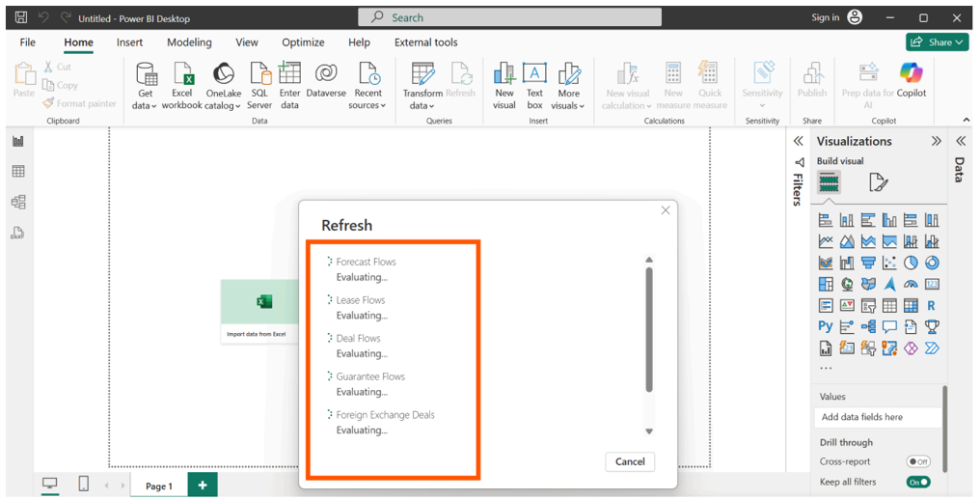Switch to Report view in left sidebar

point(18,142)
